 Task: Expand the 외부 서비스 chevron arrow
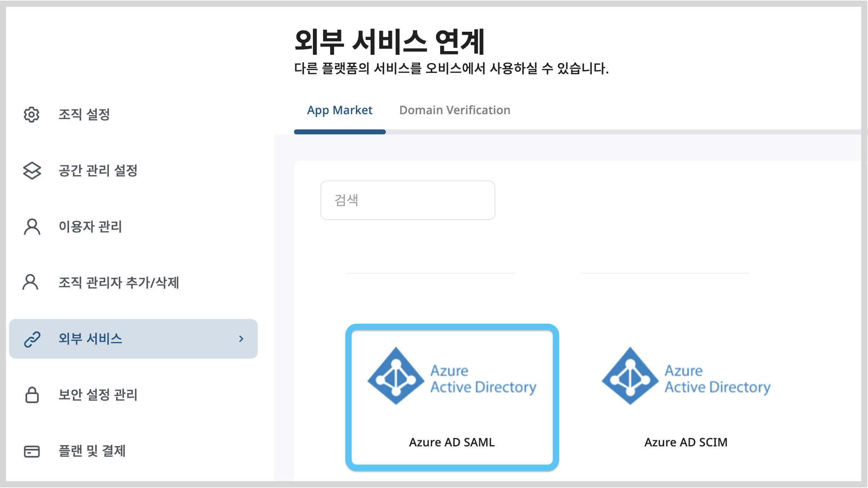[x=241, y=339]
